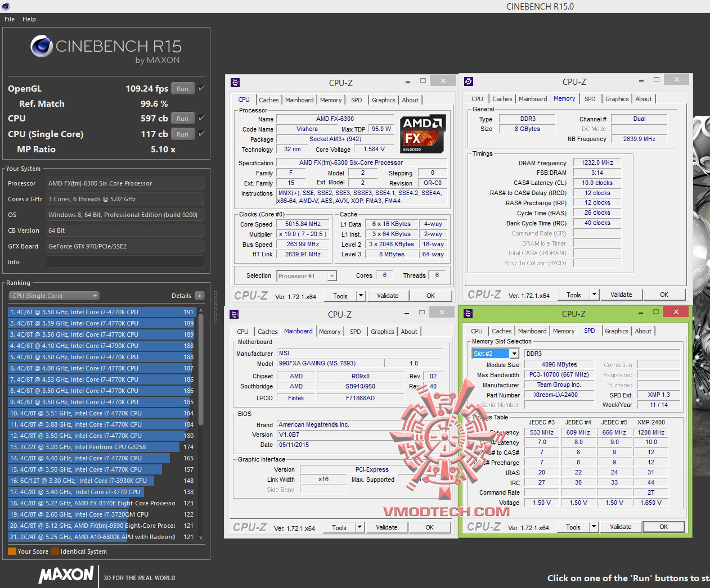Switch to About tab in the SPD tab window
Screen dimensions: 710x588
[643, 331]
